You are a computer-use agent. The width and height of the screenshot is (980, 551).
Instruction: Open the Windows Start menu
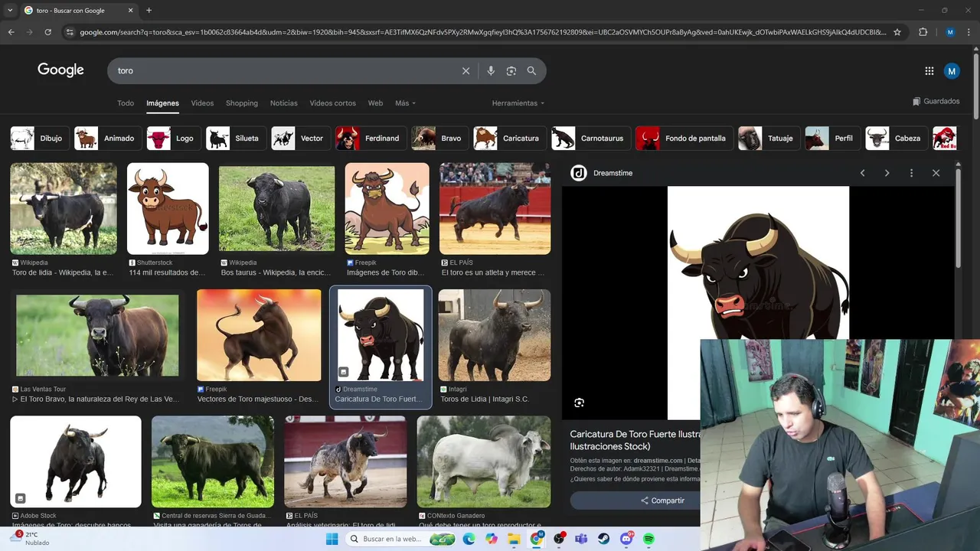332,539
